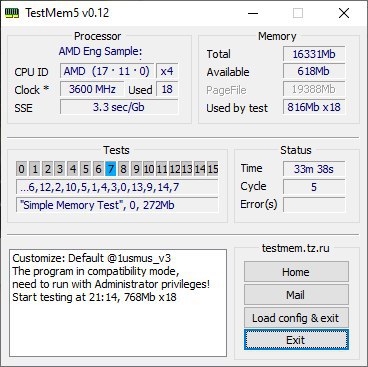Click the Mail button

pyautogui.click(x=296, y=294)
